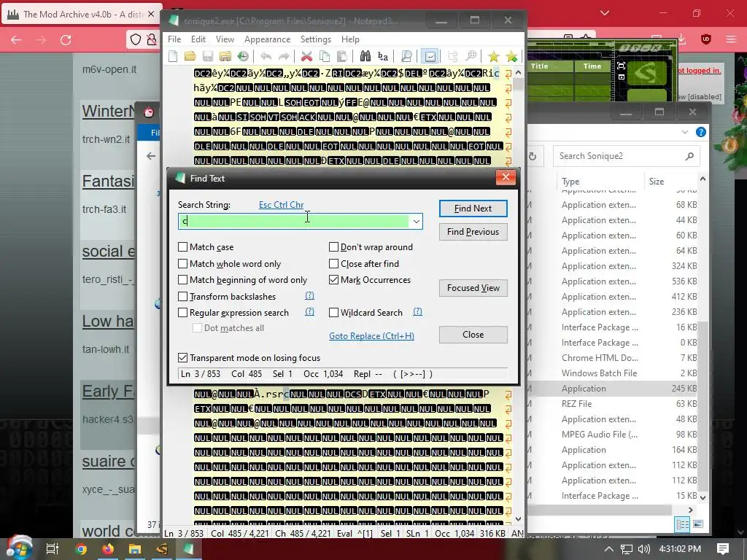747x560 pixels.
Task: Toggle the Word Wrap toolbar icon
Action: point(430,57)
